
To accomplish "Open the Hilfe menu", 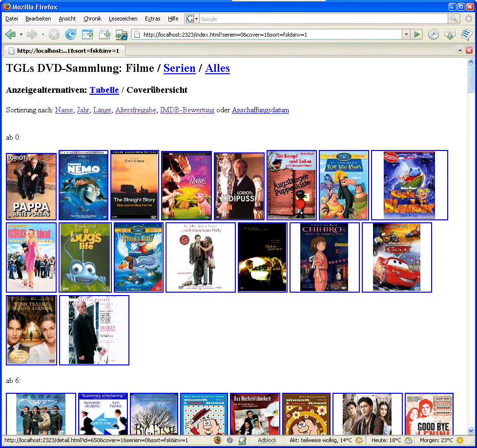I will tap(173, 19).
